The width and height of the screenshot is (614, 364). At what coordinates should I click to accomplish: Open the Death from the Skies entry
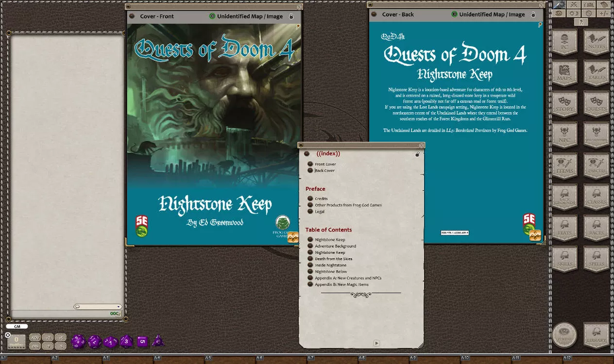tap(334, 259)
